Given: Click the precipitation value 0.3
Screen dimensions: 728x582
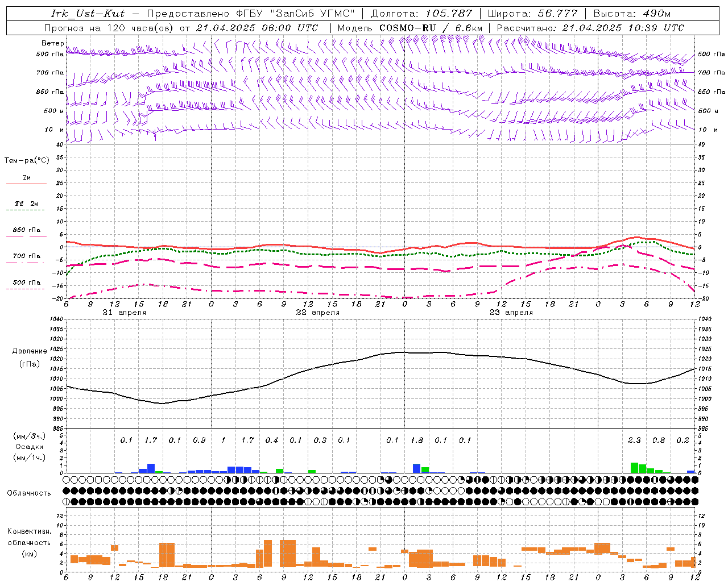Looking at the screenshot, I should pyautogui.click(x=320, y=440).
